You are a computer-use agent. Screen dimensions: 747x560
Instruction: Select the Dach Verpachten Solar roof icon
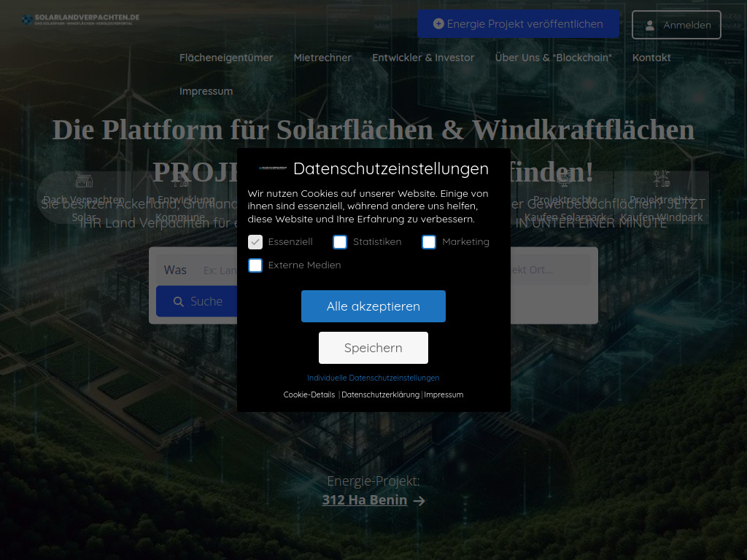84,179
